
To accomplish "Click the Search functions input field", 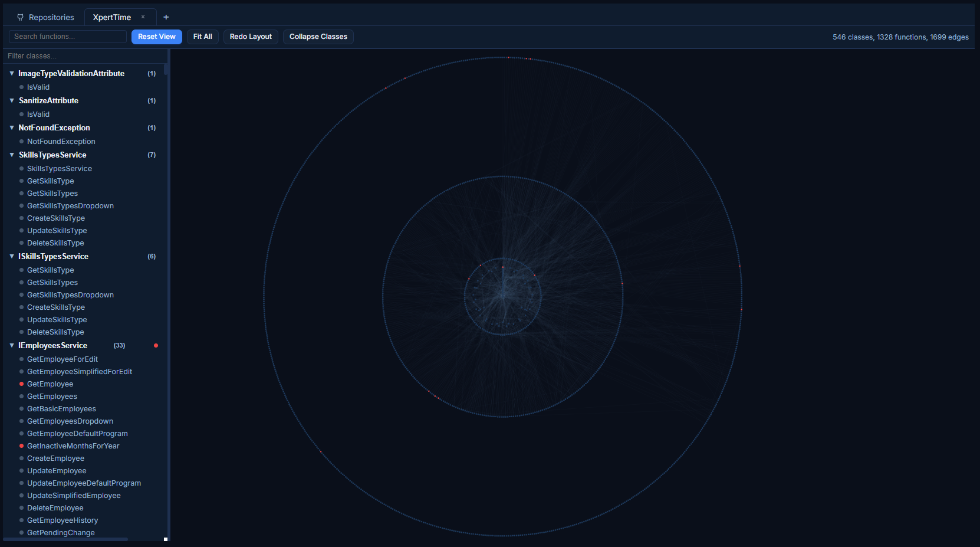I will pyautogui.click(x=67, y=37).
